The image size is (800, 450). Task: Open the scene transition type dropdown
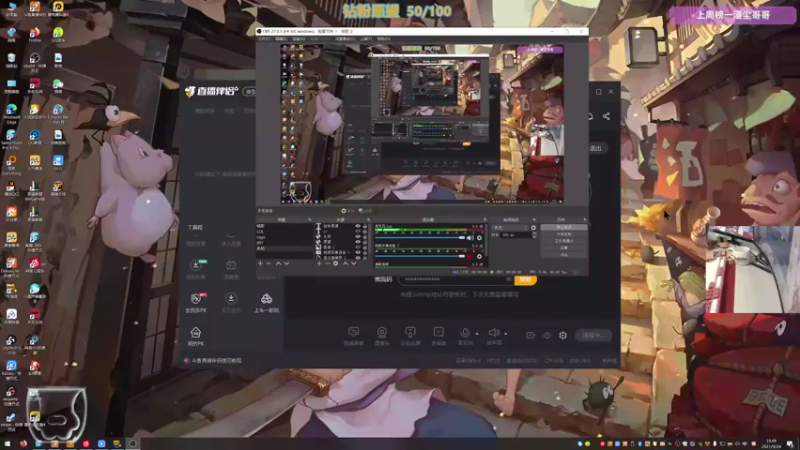pyautogui.click(x=511, y=228)
